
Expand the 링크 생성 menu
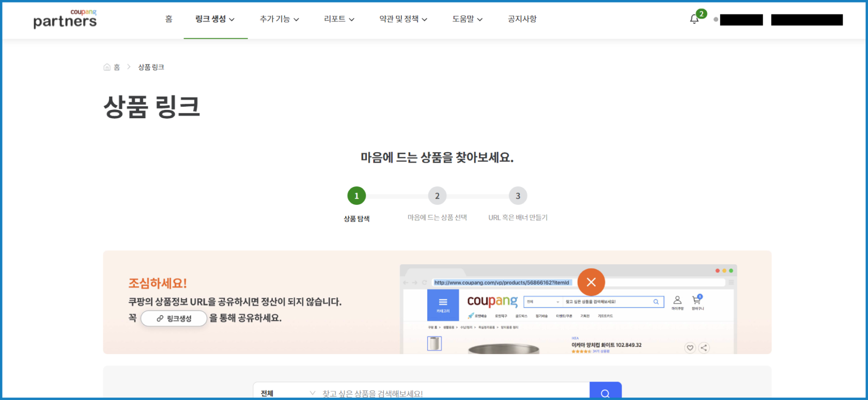(x=215, y=19)
